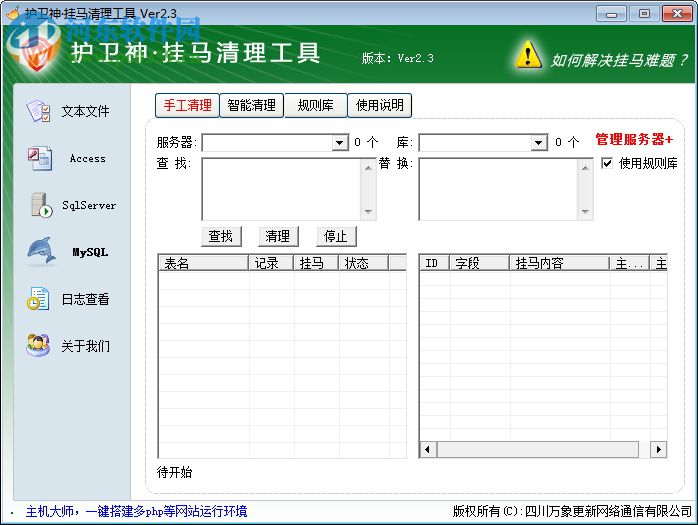Click the 关于我们 people icon
The height and width of the screenshot is (525, 698).
[x=38, y=345]
